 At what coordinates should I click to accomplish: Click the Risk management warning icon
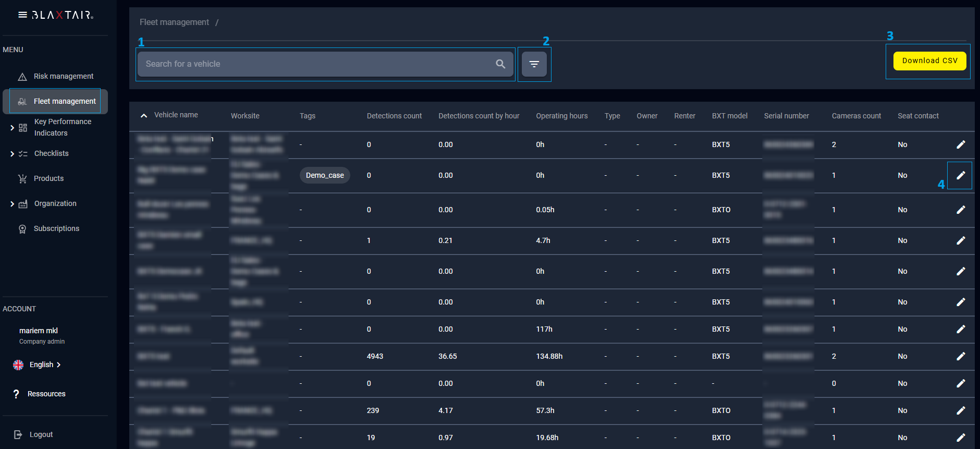coord(22,77)
